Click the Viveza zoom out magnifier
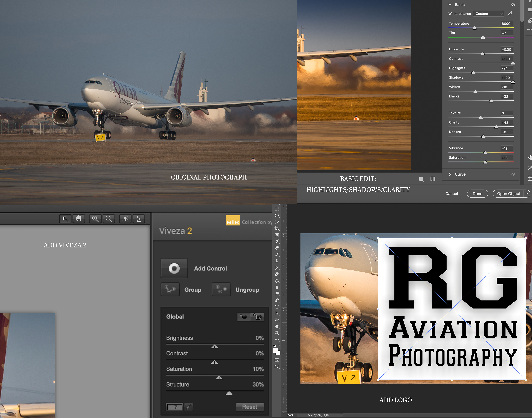Image resolution: width=532 pixels, height=418 pixels. click(x=109, y=219)
